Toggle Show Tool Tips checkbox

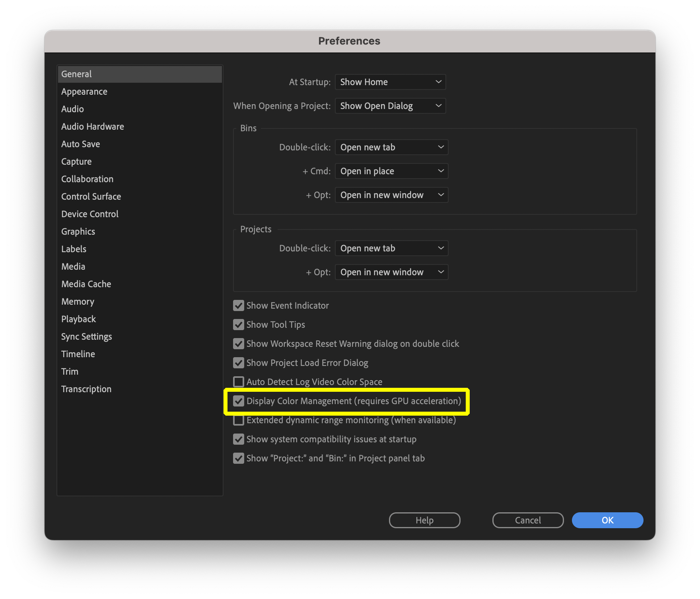pos(239,325)
